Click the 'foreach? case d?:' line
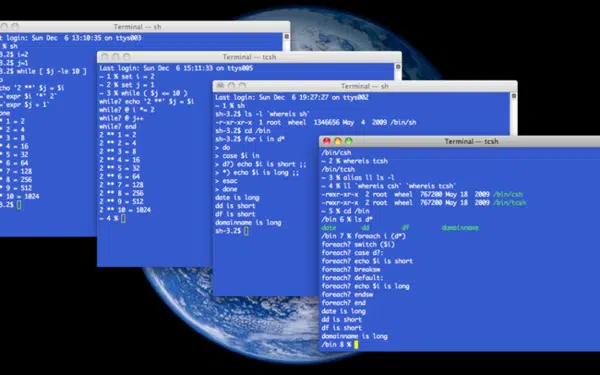600x375 pixels. pos(352,253)
